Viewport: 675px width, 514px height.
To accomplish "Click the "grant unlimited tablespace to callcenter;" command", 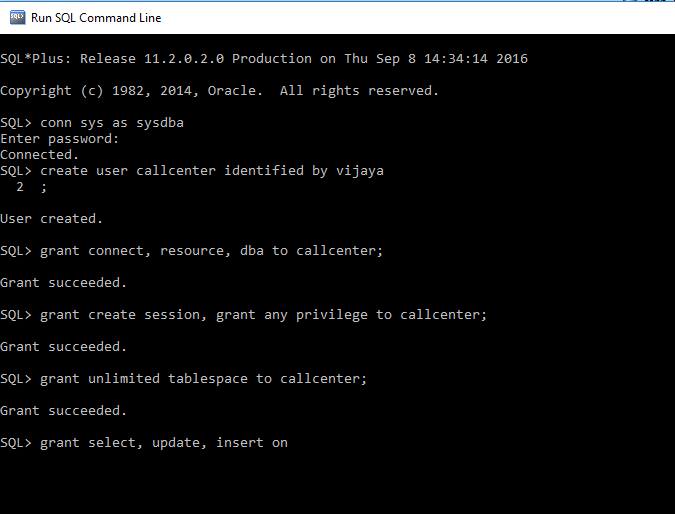I will [x=204, y=379].
